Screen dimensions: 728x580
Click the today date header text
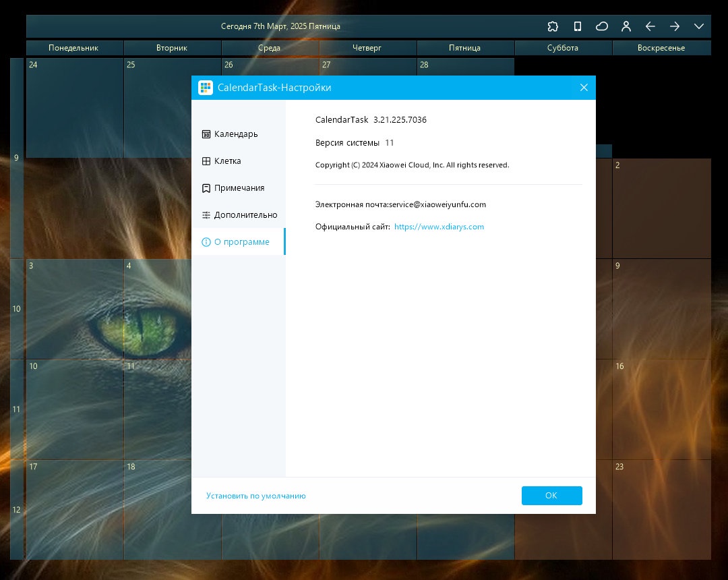coord(280,26)
